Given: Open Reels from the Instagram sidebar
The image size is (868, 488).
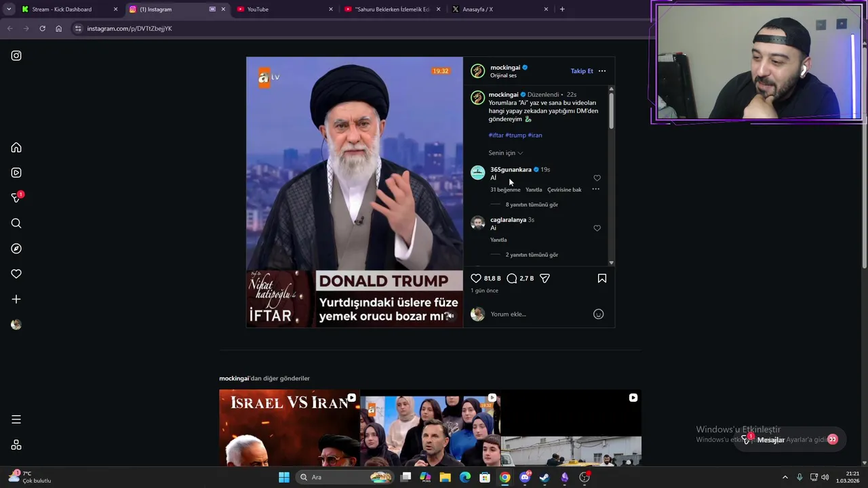Looking at the screenshot, I should coord(16,173).
